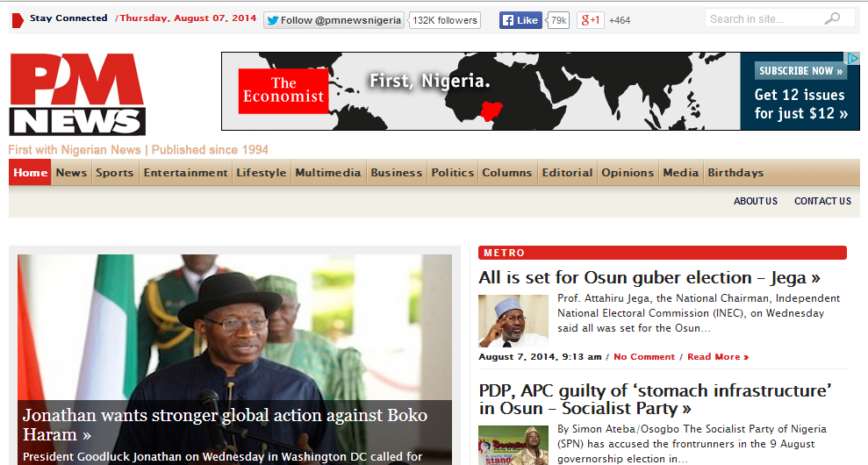The height and width of the screenshot is (465, 868).
Task: Open the Birthdays tab
Action: tap(735, 172)
